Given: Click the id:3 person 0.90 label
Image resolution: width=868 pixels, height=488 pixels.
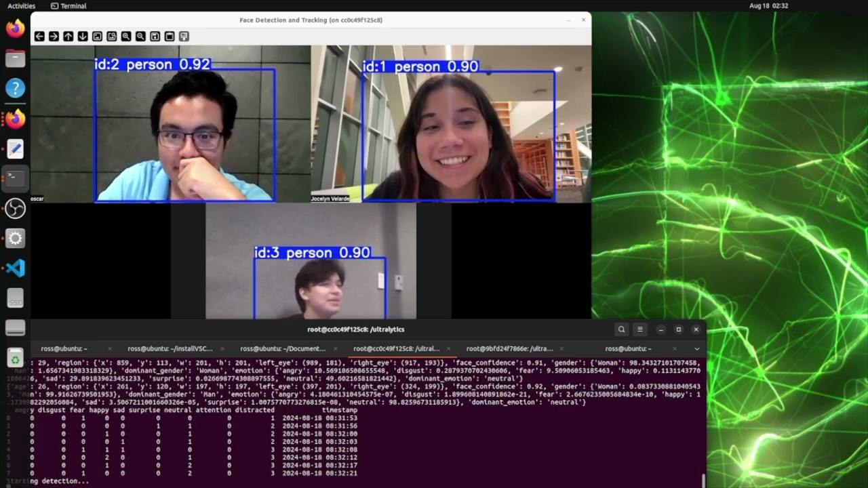Looking at the screenshot, I should [x=312, y=253].
